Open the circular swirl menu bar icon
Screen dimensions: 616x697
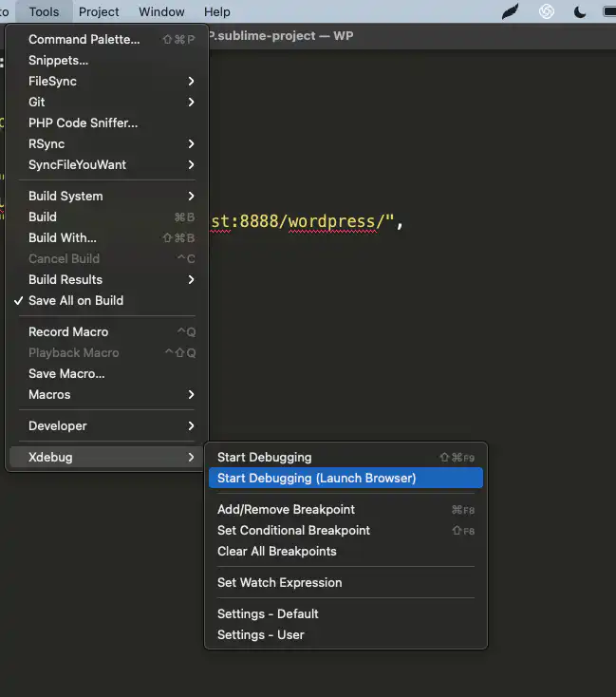pos(547,12)
